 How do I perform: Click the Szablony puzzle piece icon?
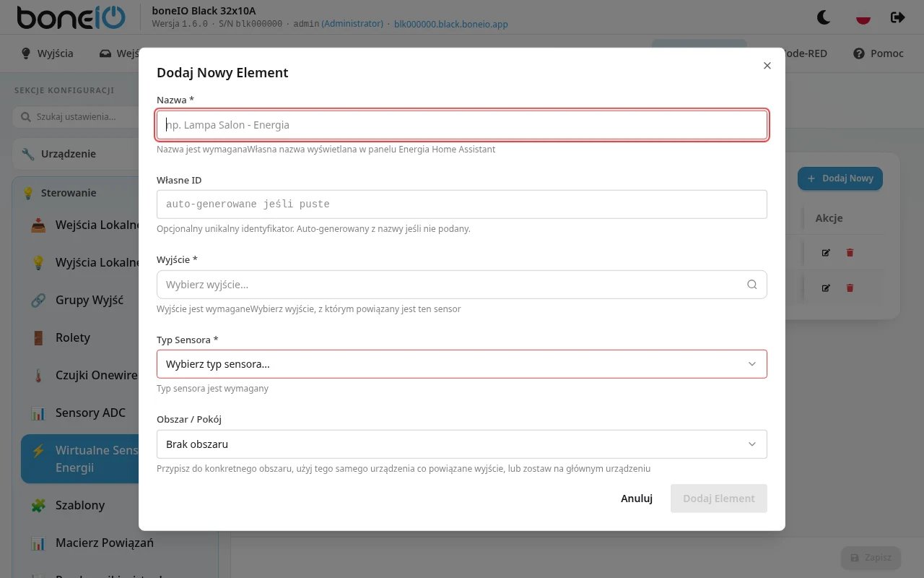click(38, 505)
